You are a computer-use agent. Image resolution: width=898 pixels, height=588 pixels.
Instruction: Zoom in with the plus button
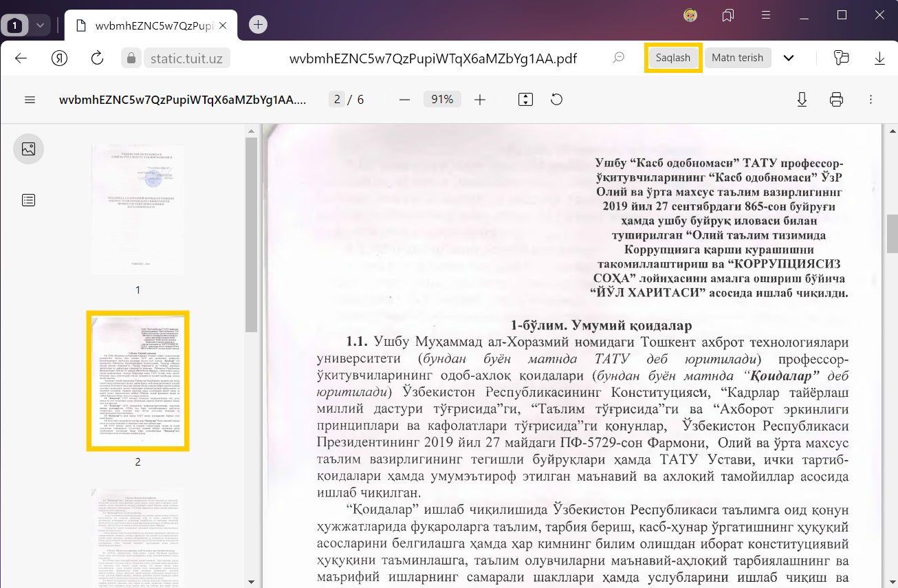click(480, 100)
